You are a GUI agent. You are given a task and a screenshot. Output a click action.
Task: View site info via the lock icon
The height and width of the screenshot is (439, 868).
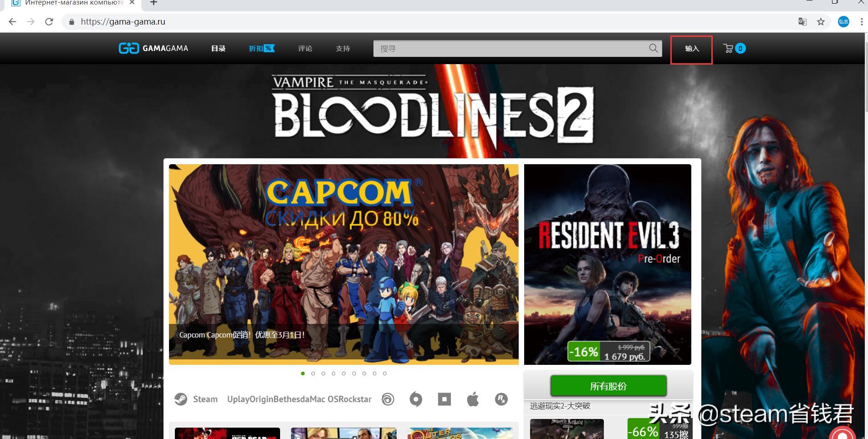click(71, 22)
